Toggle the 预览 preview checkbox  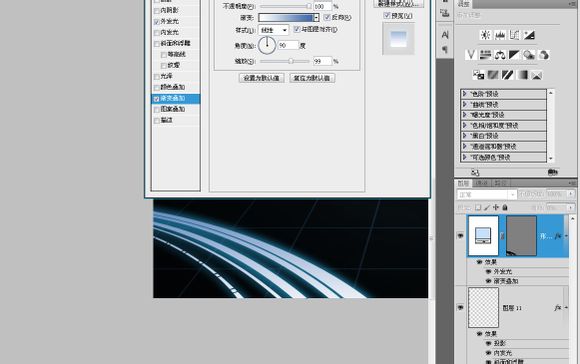coord(387,16)
